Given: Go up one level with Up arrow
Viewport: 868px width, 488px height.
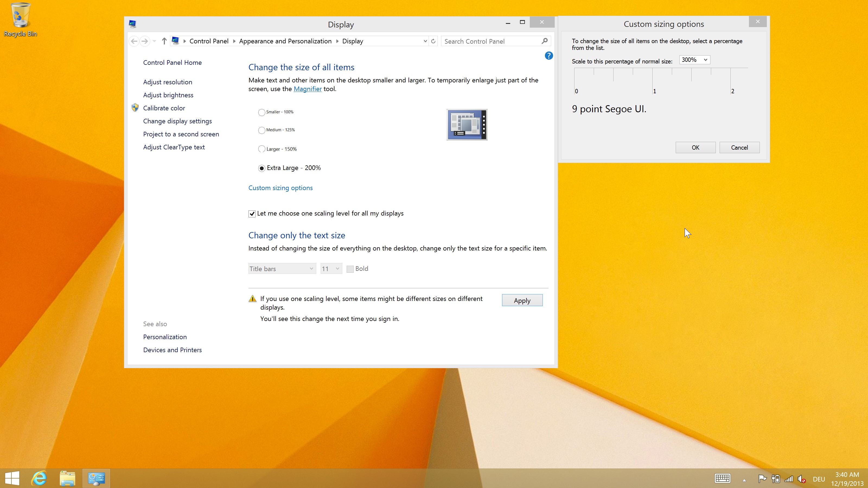Looking at the screenshot, I should click(x=164, y=41).
